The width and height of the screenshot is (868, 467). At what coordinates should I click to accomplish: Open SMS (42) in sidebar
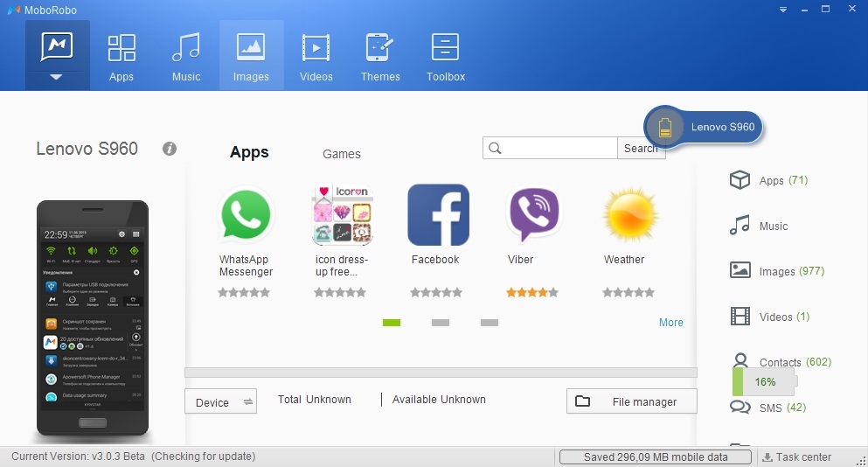[767, 408]
